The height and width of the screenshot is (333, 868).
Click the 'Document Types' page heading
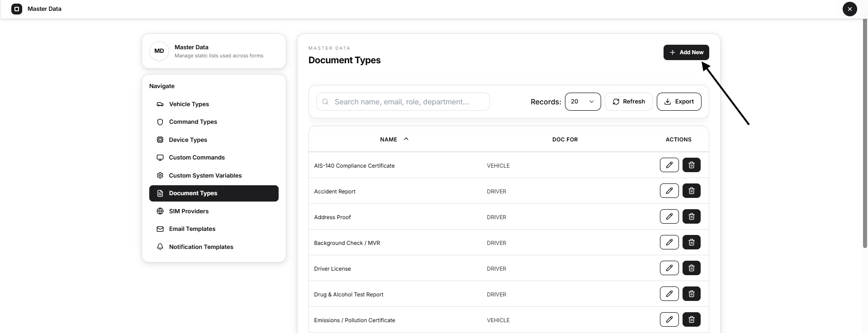click(x=345, y=60)
